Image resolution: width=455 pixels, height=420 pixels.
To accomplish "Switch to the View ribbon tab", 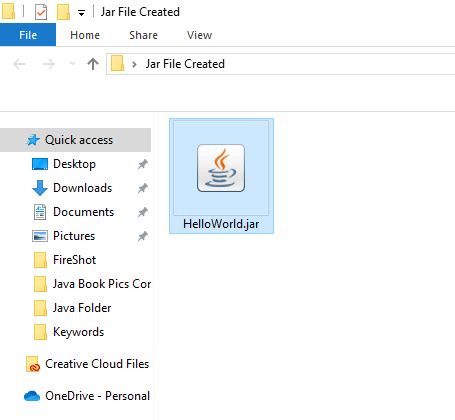I will 199,35.
